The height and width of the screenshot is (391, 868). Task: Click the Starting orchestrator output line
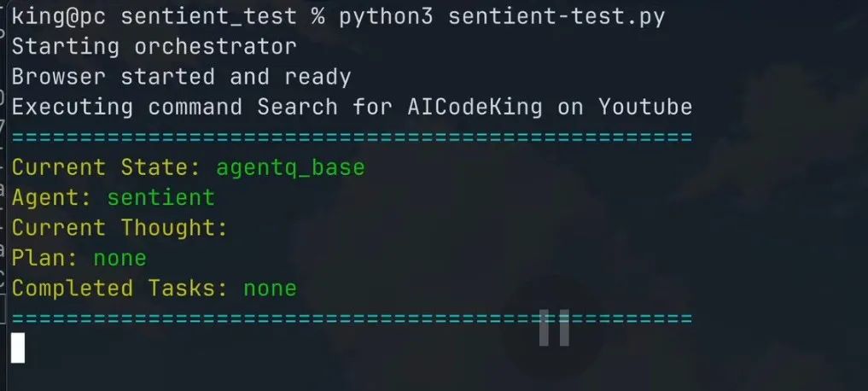click(154, 46)
